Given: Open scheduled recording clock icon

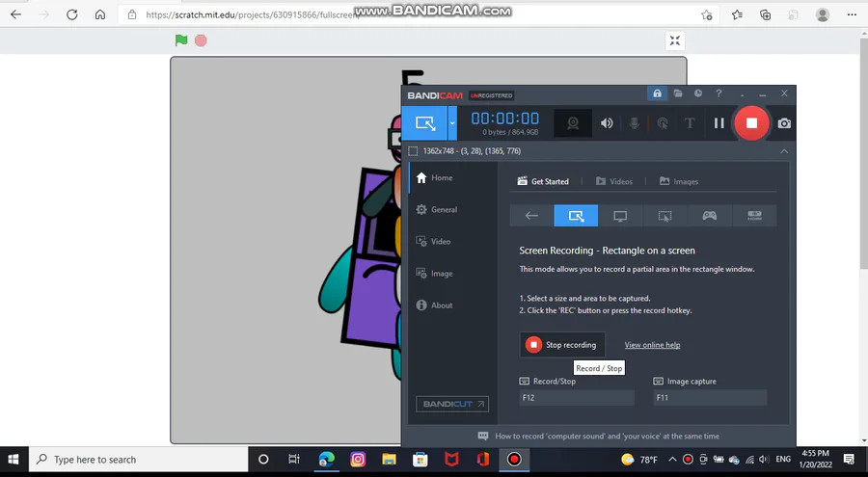Looking at the screenshot, I should 698,93.
